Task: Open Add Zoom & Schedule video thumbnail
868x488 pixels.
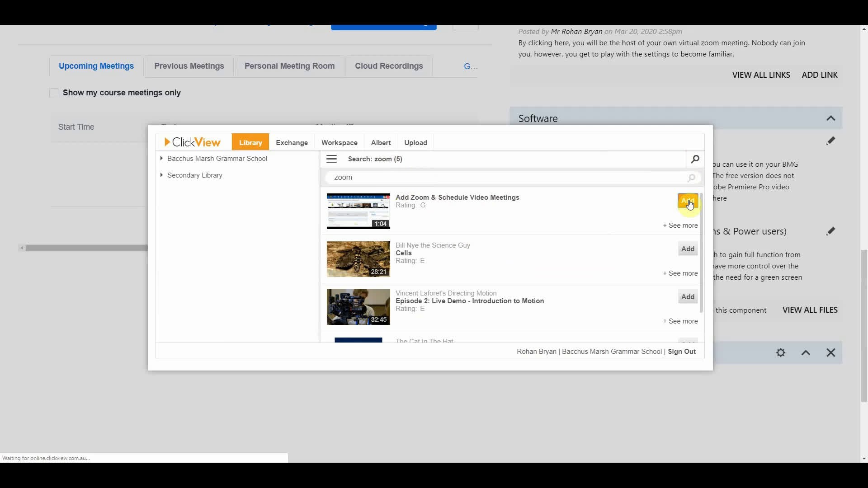Action: (x=359, y=211)
